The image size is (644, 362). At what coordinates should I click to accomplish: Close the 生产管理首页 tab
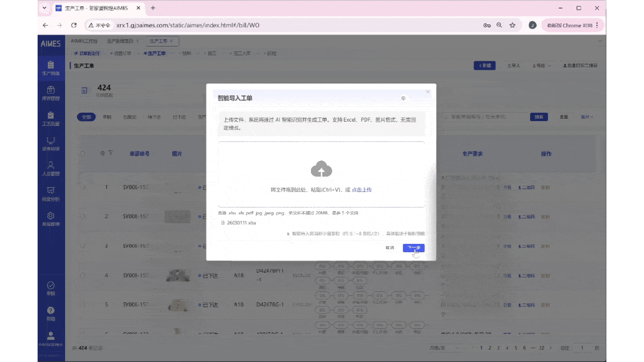coord(138,41)
